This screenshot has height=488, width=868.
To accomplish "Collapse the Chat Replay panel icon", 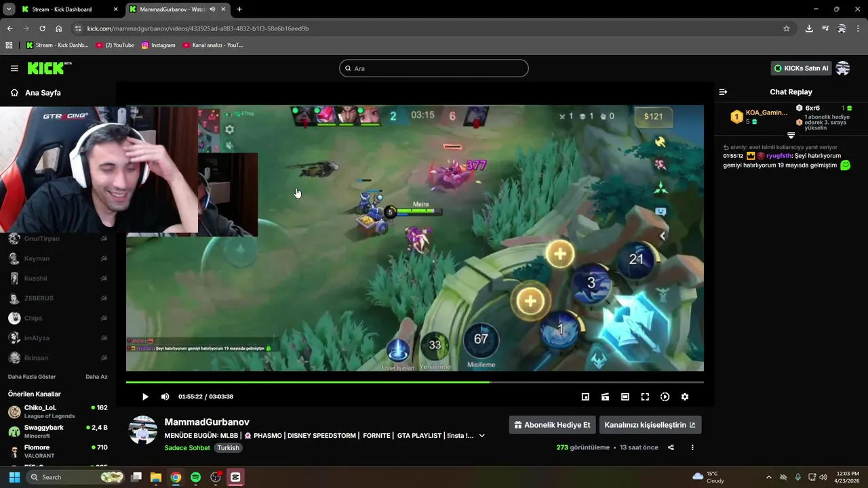I will pos(723,92).
